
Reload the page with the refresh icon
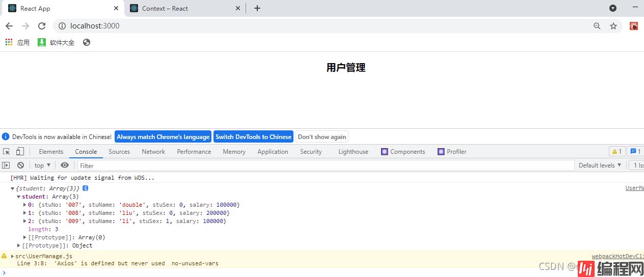[x=42, y=26]
